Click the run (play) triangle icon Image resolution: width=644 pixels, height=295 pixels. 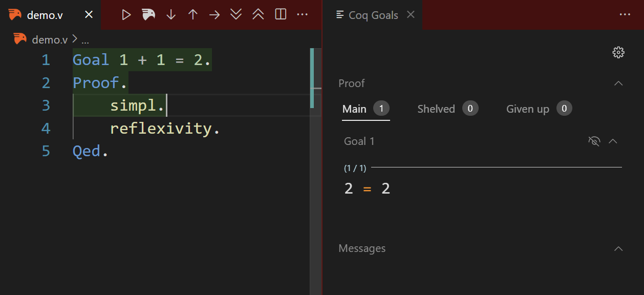tap(126, 15)
